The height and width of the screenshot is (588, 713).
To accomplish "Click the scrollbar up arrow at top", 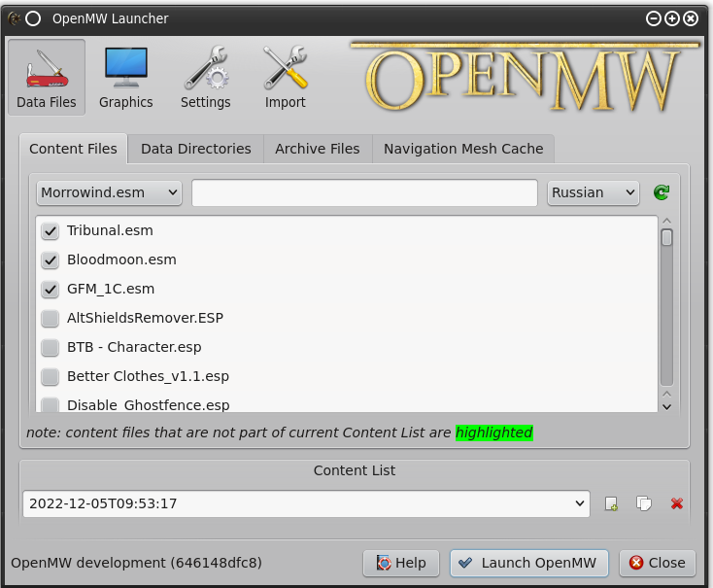I will pos(666,221).
